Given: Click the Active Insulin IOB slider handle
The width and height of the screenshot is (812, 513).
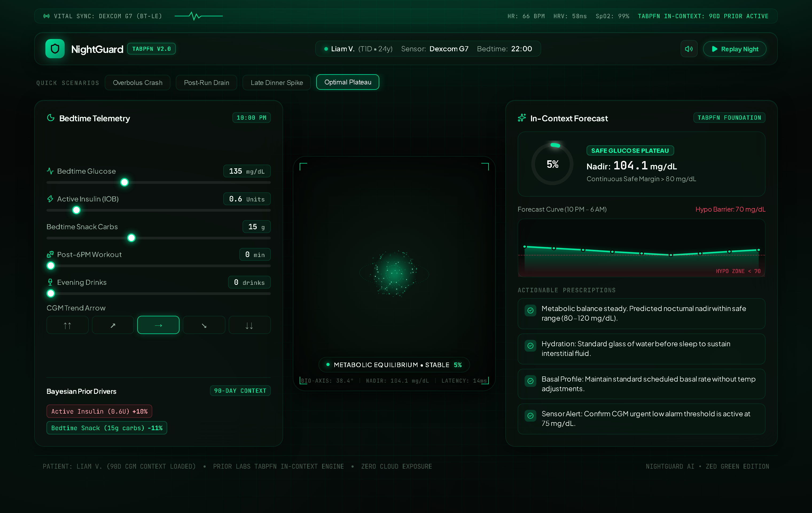Looking at the screenshot, I should [77, 210].
